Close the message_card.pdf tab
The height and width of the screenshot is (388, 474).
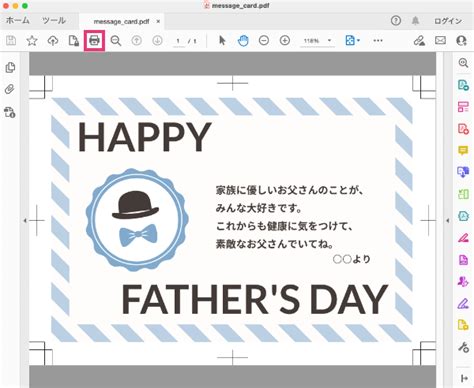[x=158, y=21]
